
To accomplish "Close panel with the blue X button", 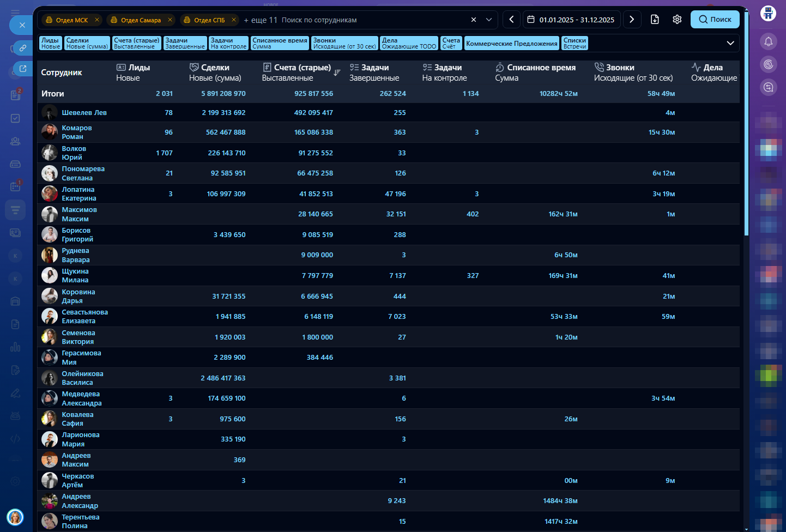I will click(x=22, y=25).
